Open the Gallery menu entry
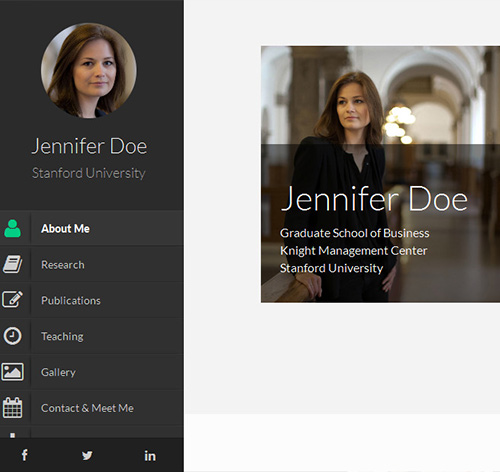 pos(91,372)
